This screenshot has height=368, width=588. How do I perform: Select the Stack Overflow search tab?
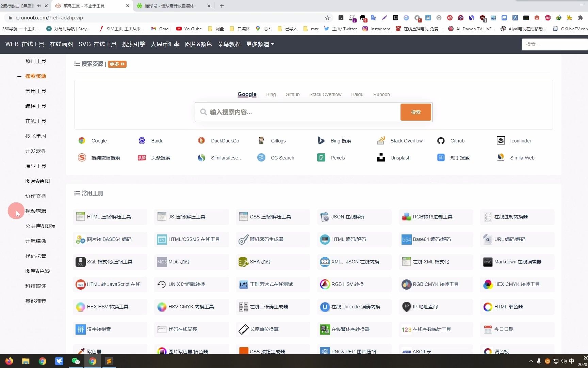pos(325,94)
